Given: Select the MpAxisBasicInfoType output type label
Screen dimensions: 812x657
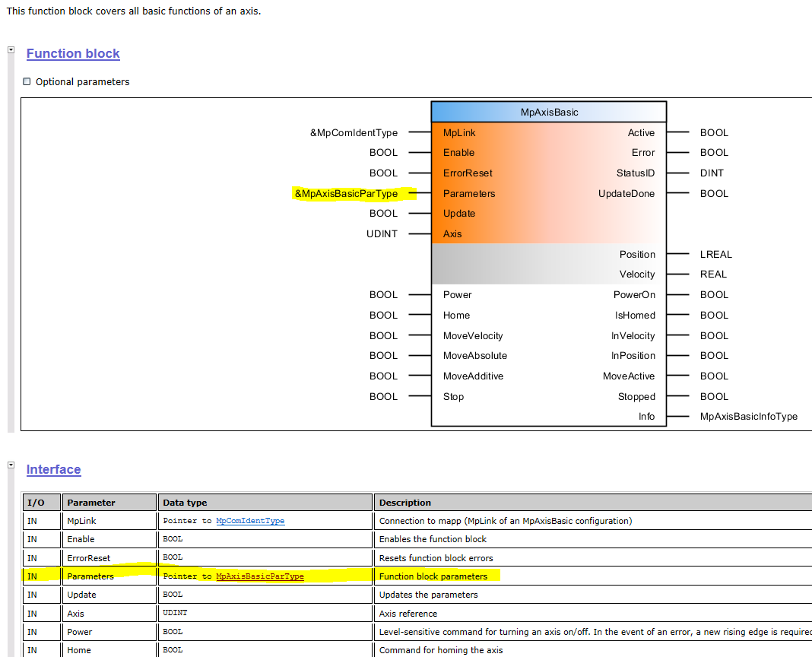Looking at the screenshot, I should [749, 417].
